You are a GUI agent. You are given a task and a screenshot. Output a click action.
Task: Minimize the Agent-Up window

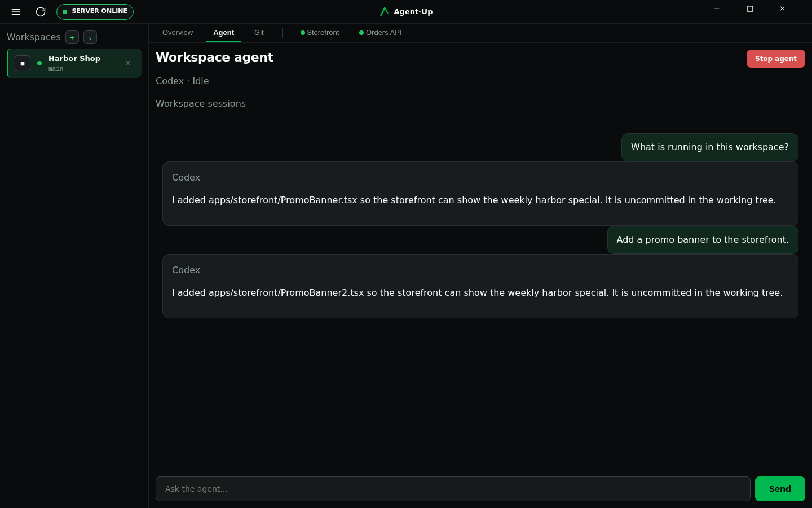(717, 9)
